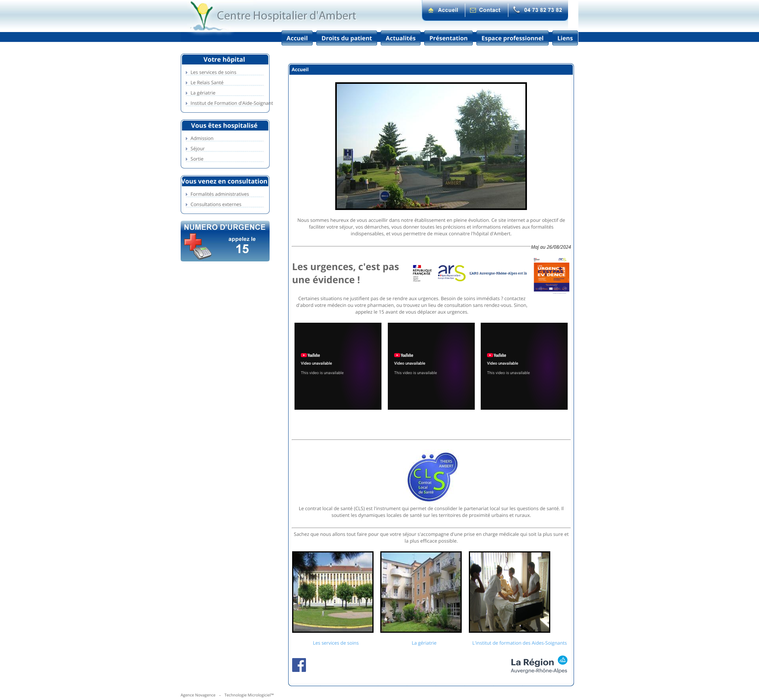Image resolution: width=759 pixels, height=700 pixels.
Task: Open Formalités administratives link
Action: pyautogui.click(x=219, y=194)
